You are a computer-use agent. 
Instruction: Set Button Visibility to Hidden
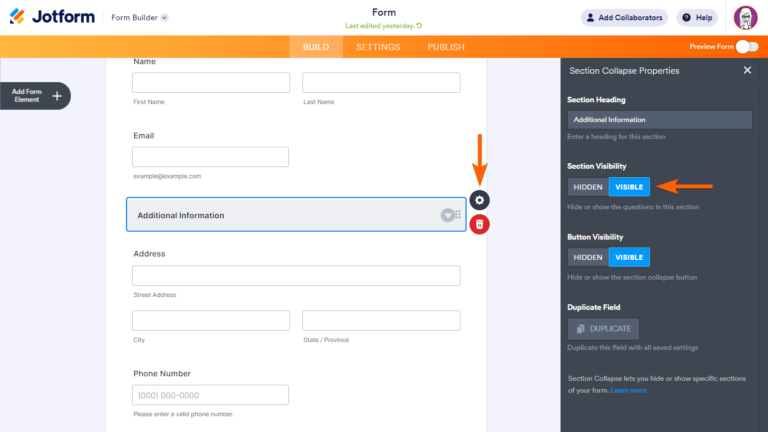588,257
